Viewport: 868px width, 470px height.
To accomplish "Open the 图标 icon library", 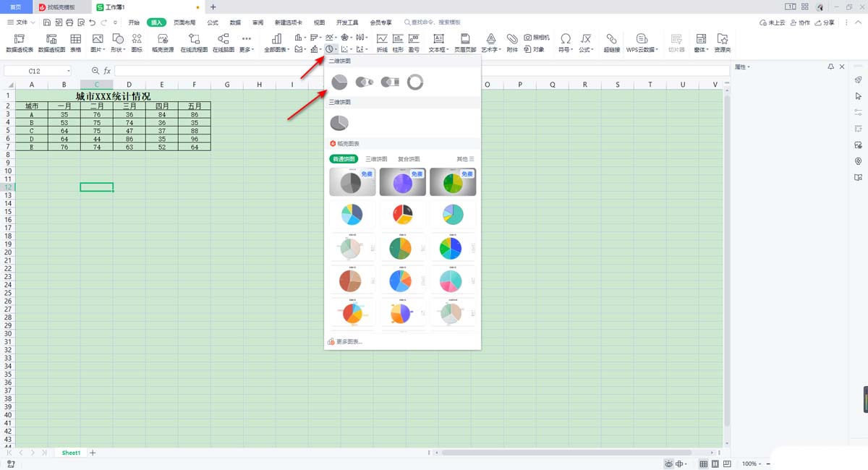I will tap(136, 43).
